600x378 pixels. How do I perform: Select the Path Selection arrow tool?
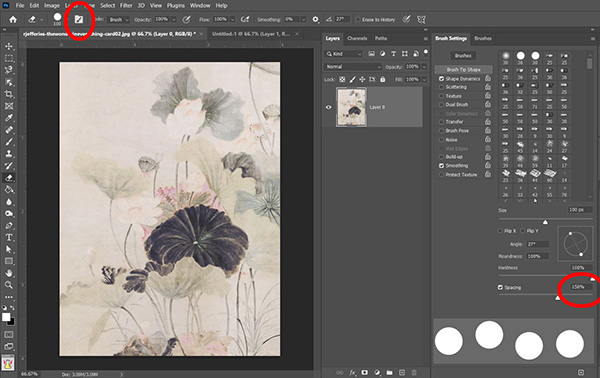click(x=9, y=249)
